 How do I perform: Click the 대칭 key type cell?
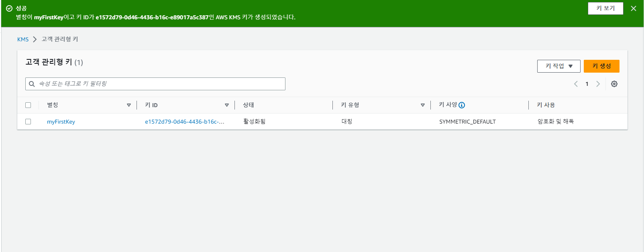[x=347, y=122]
